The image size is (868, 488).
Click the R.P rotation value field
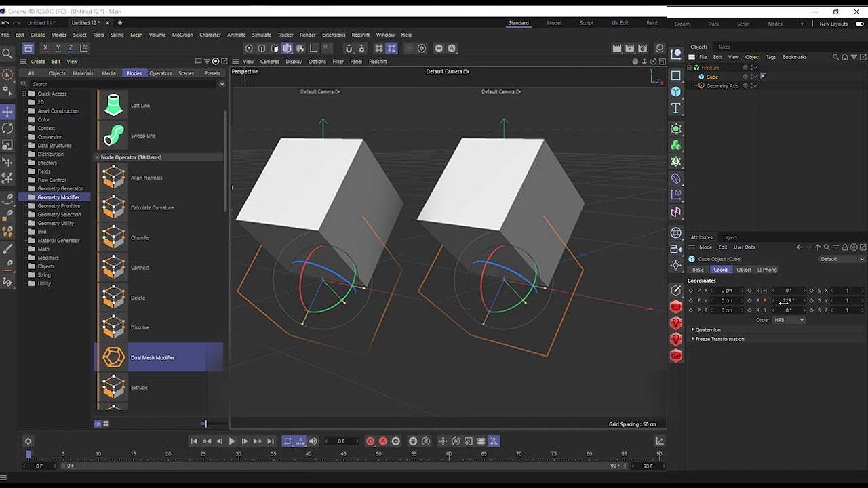787,300
